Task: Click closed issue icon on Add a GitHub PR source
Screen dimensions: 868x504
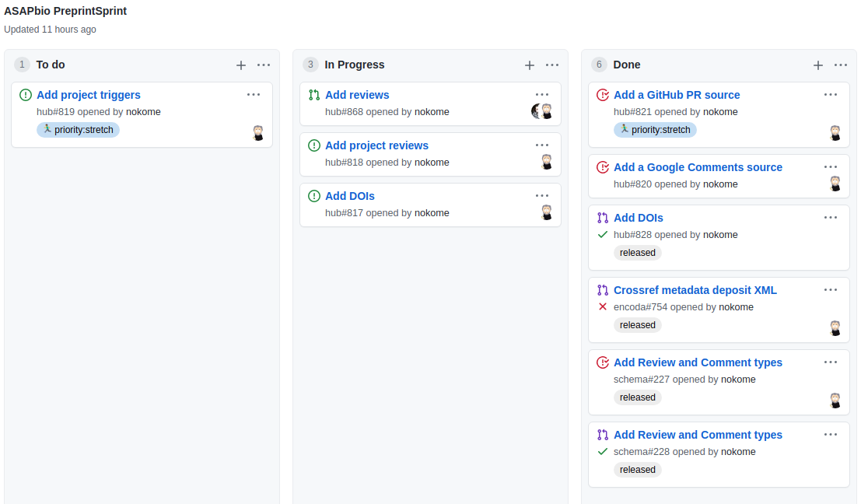Action: pos(603,95)
